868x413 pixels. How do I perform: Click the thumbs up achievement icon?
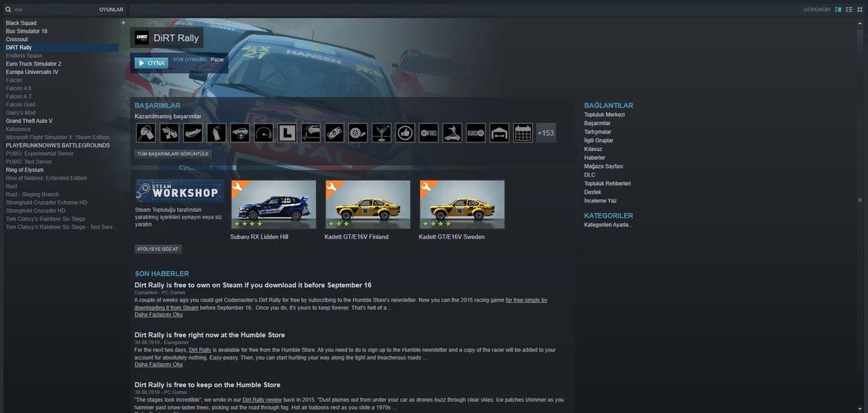(x=405, y=132)
